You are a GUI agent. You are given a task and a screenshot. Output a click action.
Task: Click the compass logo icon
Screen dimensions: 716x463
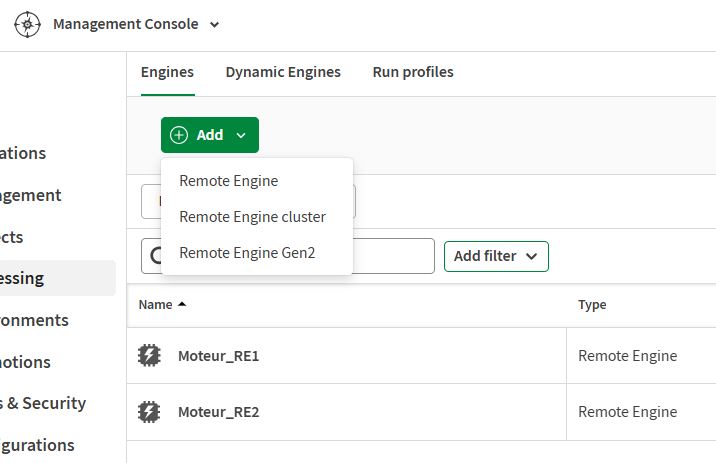coord(28,24)
